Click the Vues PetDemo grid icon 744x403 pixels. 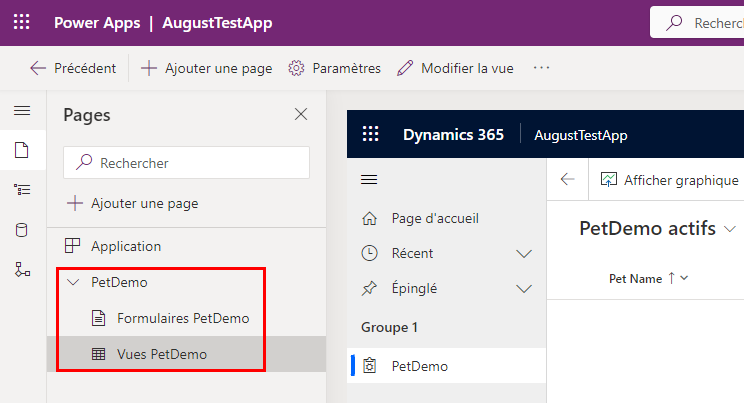(x=98, y=354)
